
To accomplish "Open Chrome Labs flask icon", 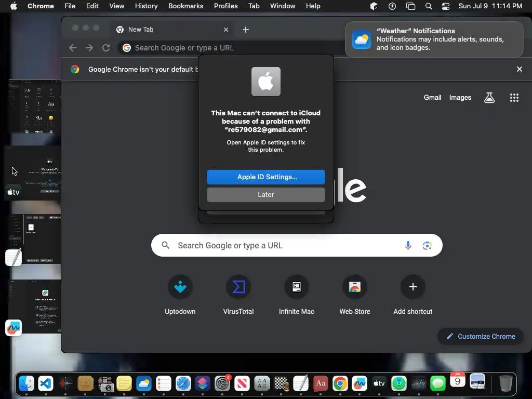I will pyautogui.click(x=489, y=98).
